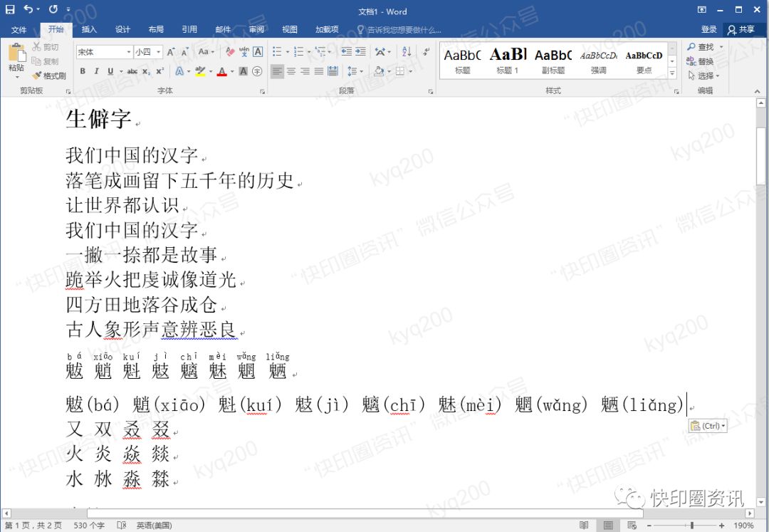The image size is (769, 532).
Task: Switch to the Review (审阅) tab
Action: [x=256, y=29]
